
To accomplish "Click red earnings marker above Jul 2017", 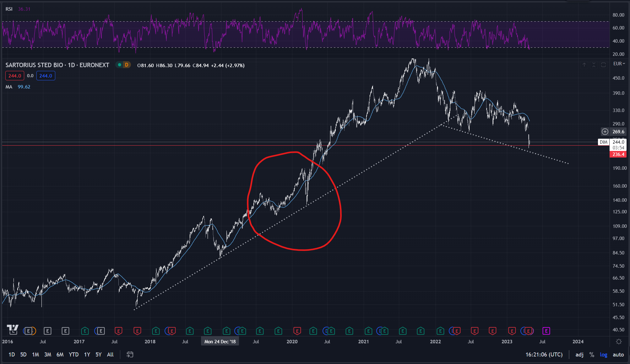I will (118, 331).
